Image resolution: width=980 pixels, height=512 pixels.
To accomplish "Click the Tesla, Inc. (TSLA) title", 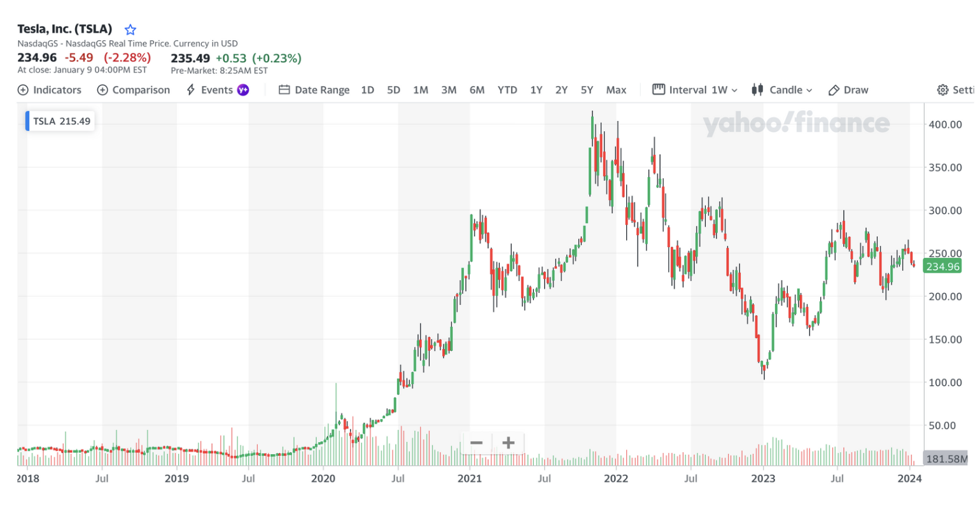I will (65, 29).
